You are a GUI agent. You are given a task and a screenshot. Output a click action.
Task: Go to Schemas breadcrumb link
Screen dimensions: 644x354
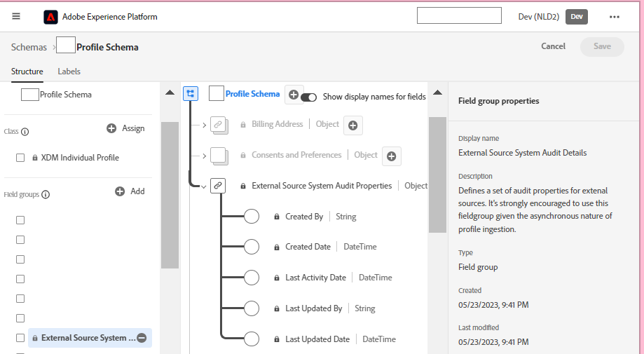coord(29,47)
